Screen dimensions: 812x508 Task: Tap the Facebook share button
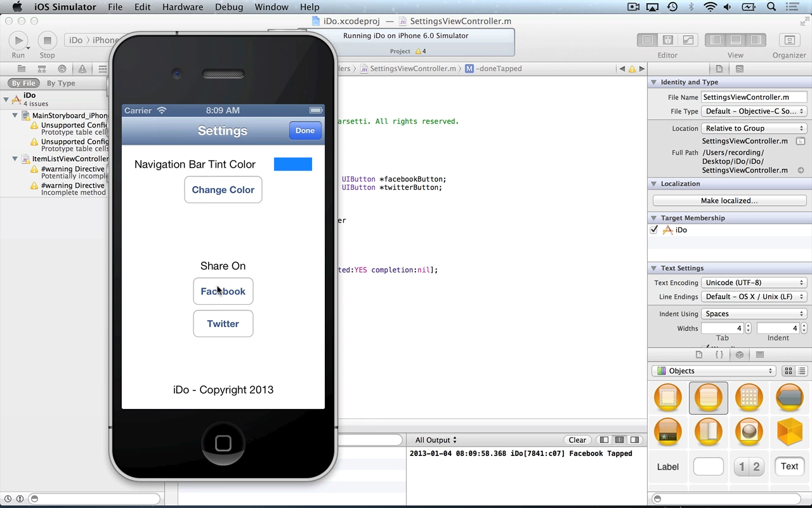point(223,291)
